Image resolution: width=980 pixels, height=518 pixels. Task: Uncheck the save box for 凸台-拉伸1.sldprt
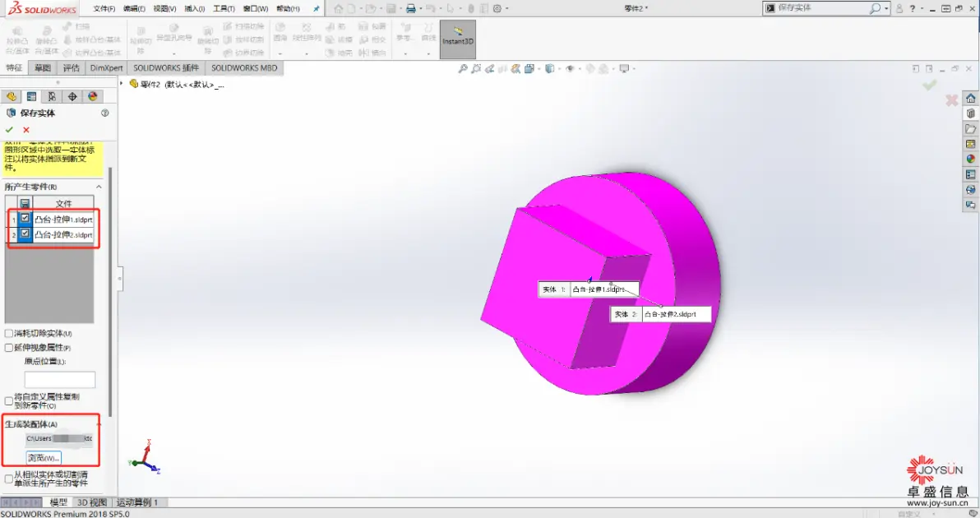(25, 218)
